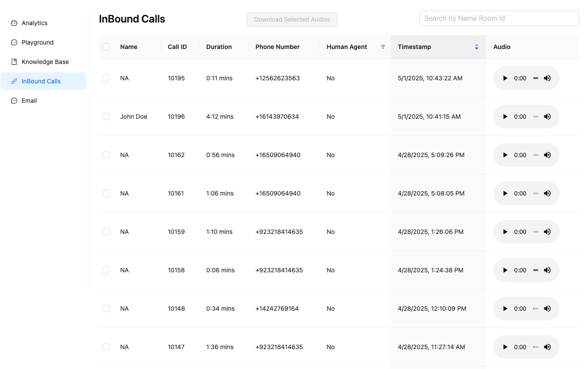The width and height of the screenshot is (588, 369).
Task: Open Knowledge Base via its document icon
Action: 14,62
